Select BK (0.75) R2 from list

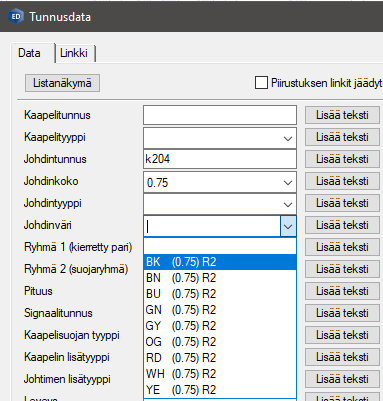pyautogui.click(x=220, y=262)
